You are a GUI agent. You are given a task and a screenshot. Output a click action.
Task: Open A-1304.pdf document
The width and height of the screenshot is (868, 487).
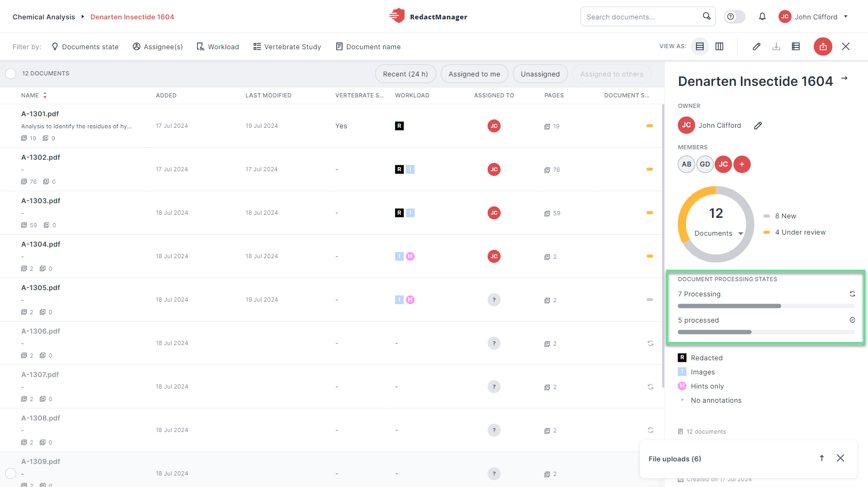41,244
